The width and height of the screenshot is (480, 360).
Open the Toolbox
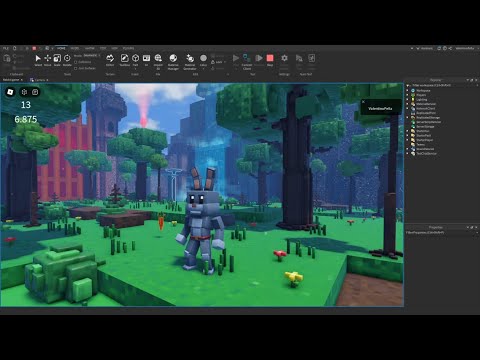pos(125,60)
